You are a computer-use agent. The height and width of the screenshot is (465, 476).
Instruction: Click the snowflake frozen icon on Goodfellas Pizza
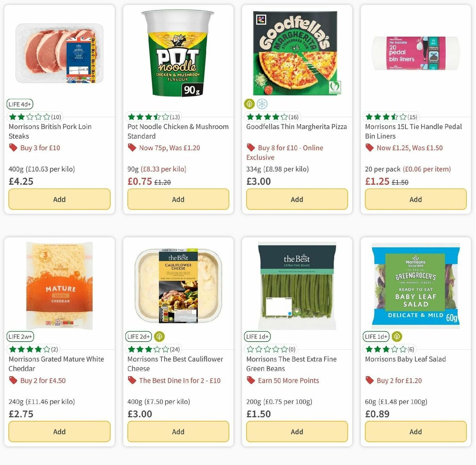click(x=261, y=104)
